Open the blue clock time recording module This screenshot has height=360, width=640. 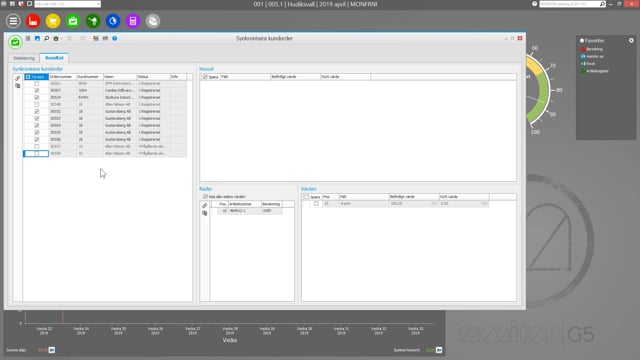(x=113, y=21)
